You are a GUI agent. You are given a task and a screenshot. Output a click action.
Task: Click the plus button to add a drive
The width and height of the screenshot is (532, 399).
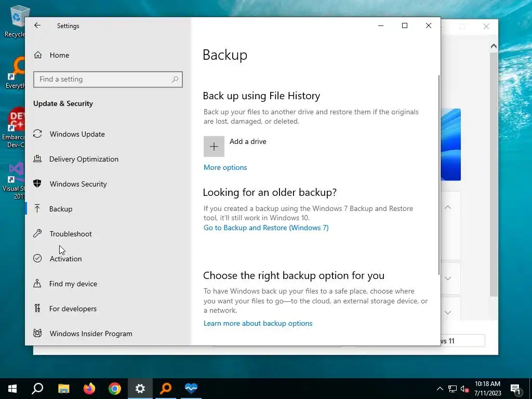[214, 147]
